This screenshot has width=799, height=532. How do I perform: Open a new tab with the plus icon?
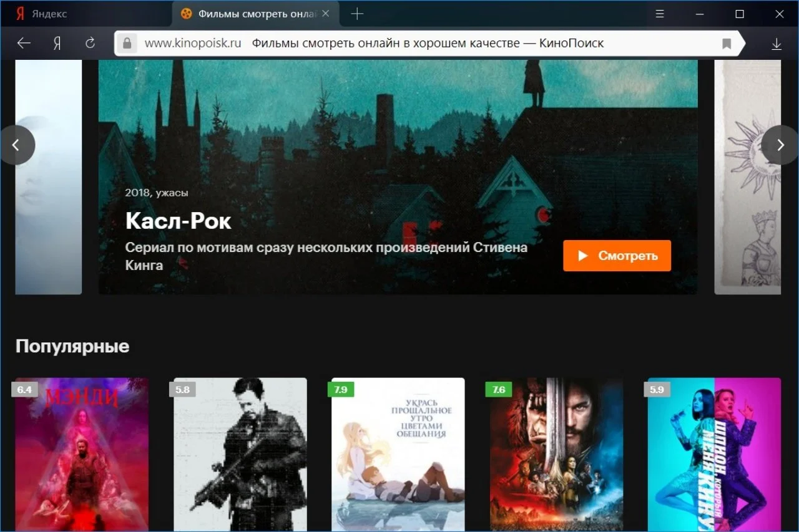click(x=357, y=14)
